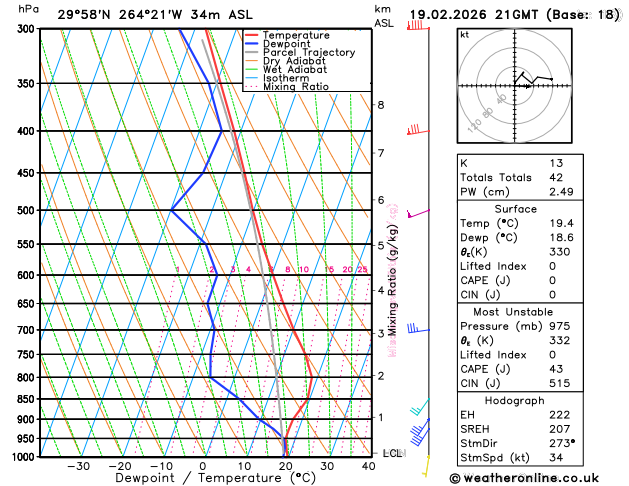Screen dimensions: 629x486
Task: Select the blue wind barb at 700 hPa
Action: 418,328
